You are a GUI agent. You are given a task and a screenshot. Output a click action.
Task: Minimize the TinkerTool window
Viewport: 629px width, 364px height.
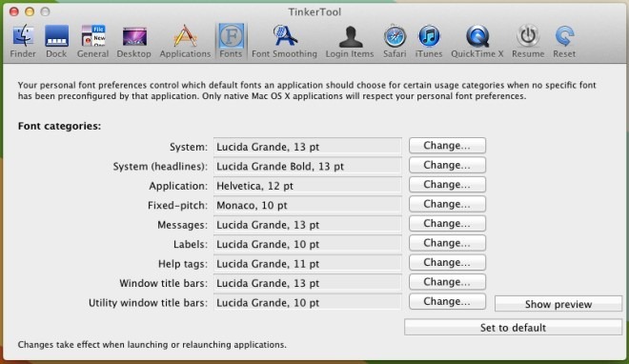click(x=30, y=11)
